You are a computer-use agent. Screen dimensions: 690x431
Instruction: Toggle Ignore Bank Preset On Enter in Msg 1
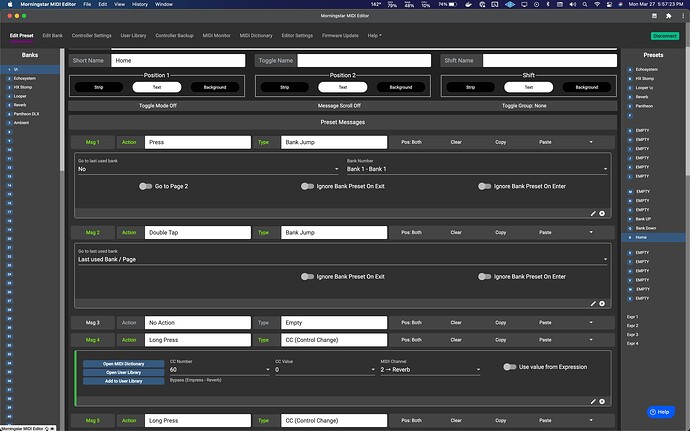click(484, 186)
